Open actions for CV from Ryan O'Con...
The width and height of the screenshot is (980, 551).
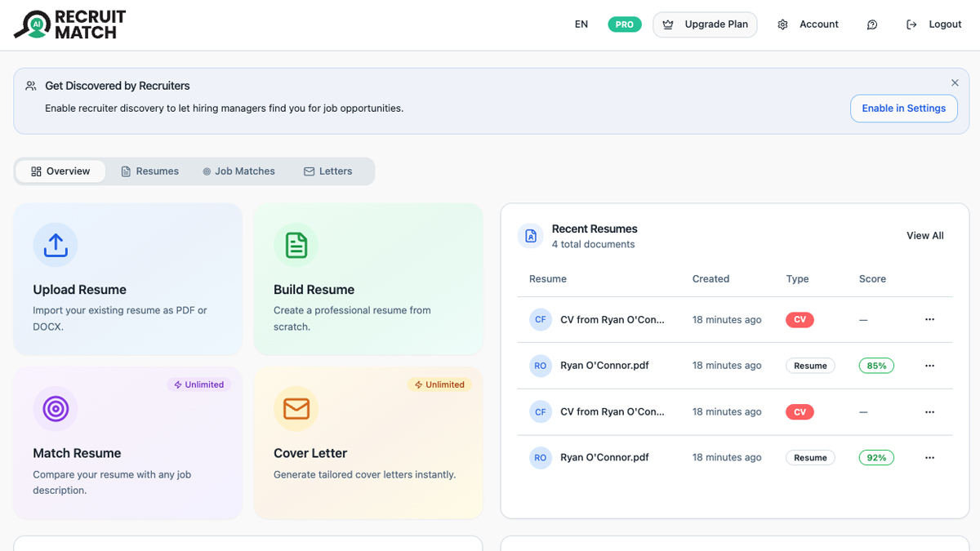pyautogui.click(x=929, y=319)
